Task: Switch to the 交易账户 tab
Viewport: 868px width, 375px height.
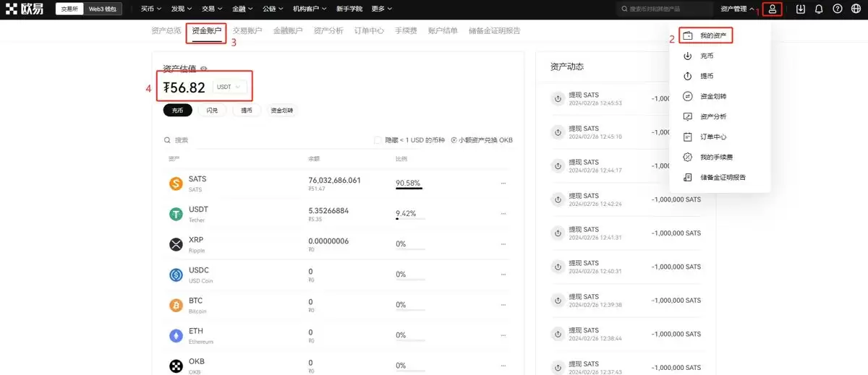Action: [x=247, y=31]
